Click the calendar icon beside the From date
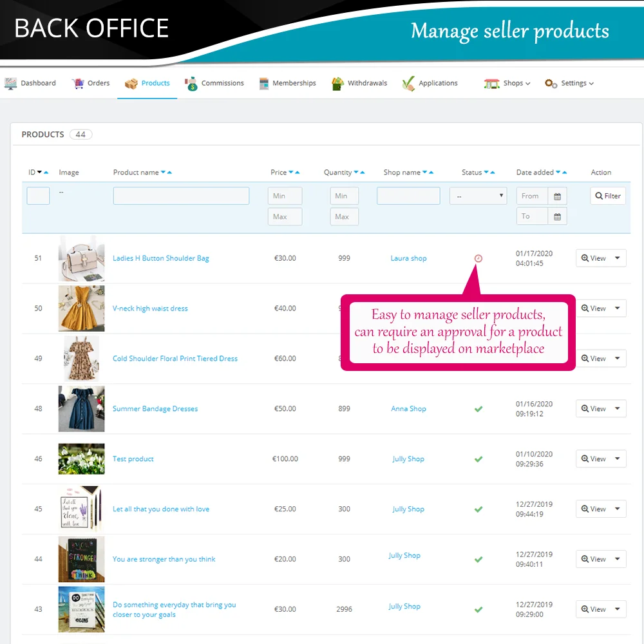The image size is (644, 644). 558,195
